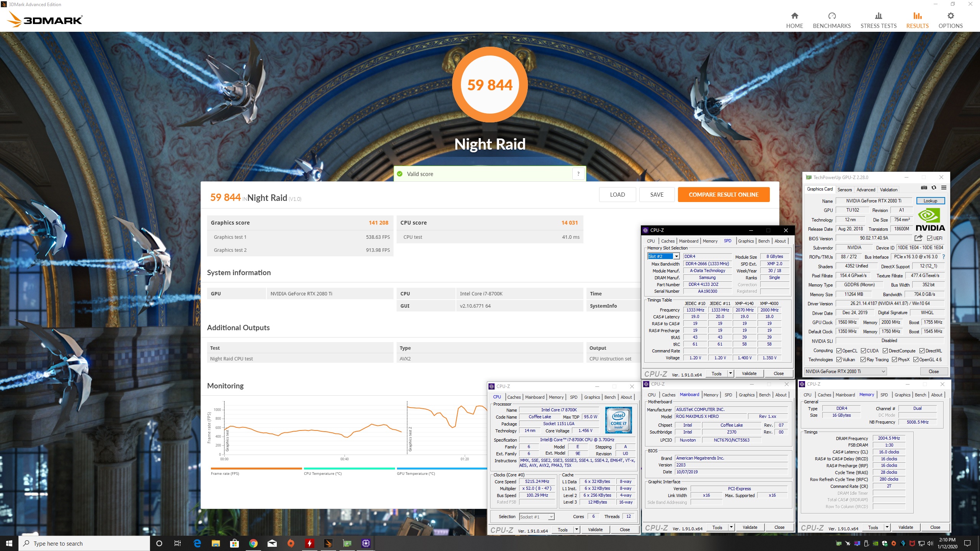Toggle the Vulkan checkbox
The height and width of the screenshot is (551, 980).
(x=839, y=360)
